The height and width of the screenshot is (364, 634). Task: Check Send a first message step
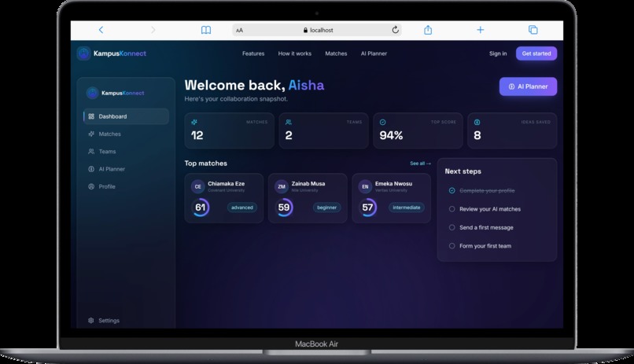(x=452, y=227)
